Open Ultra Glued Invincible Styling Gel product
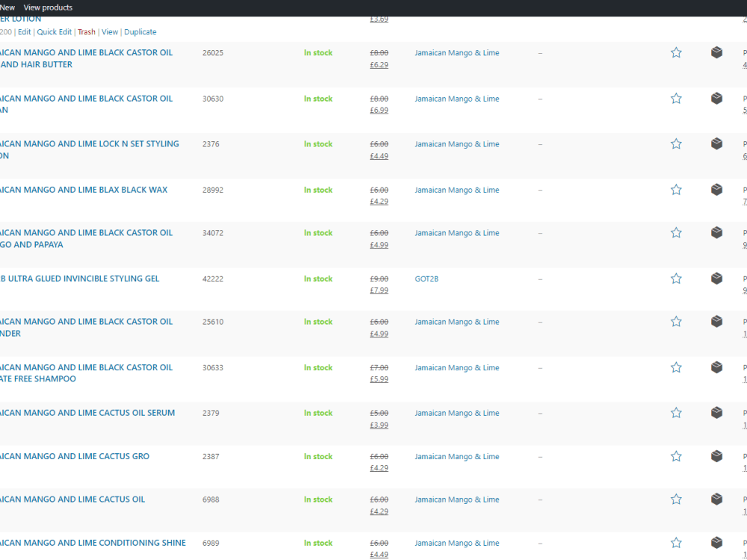The height and width of the screenshot is (560, 747). [80, 279]
